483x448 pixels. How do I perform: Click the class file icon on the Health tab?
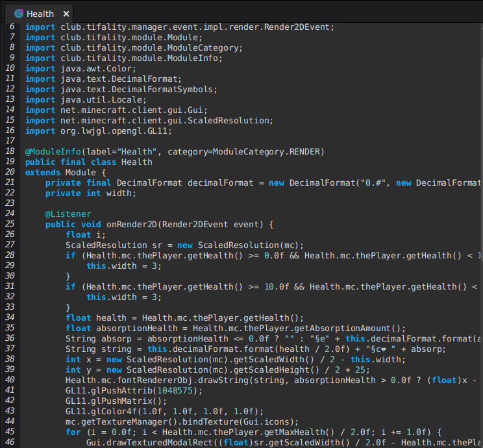(x=19, y=14)
